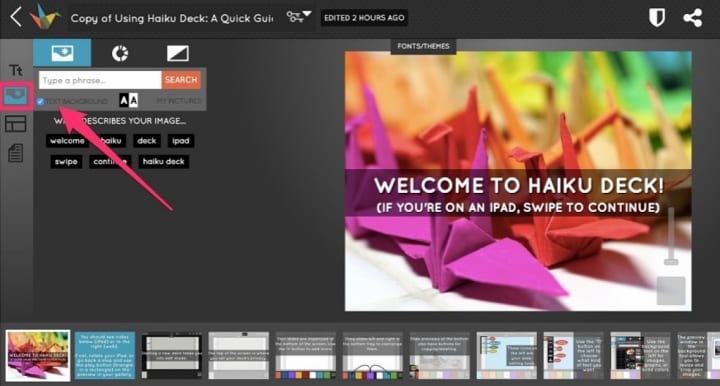Click the shield icon in top bar
The image size is (720, 386).
click(x=657, y=18)
